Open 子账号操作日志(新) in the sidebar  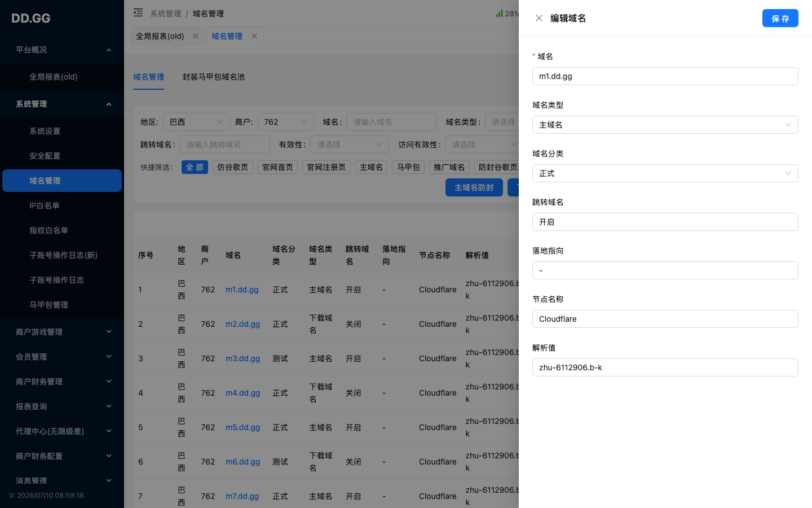[62, 255]
